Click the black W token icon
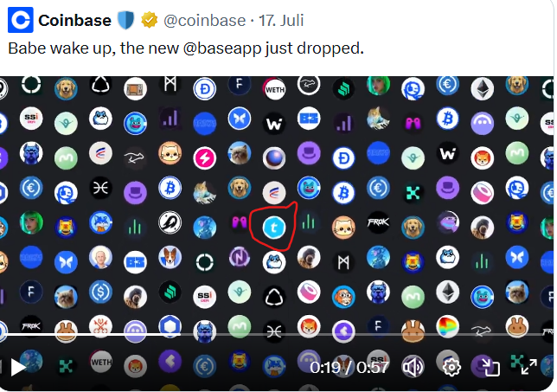This screenshot has width=557, height=392. (x=273, y=123)
